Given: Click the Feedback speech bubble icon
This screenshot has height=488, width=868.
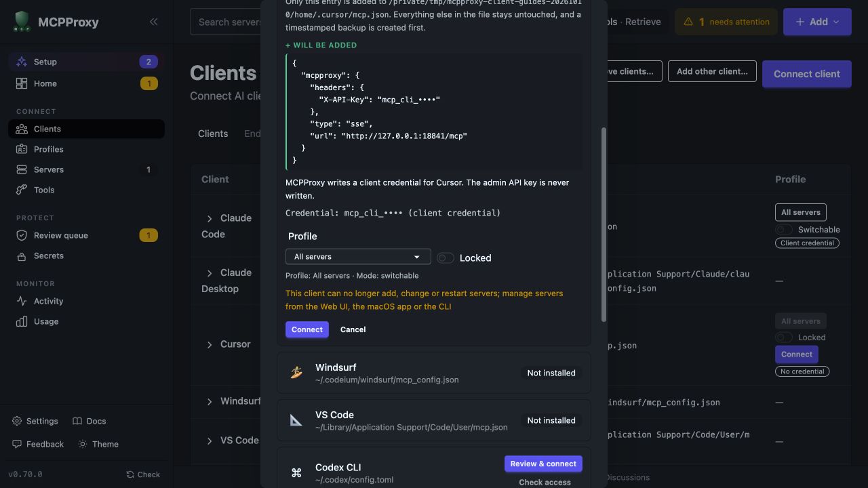Looking at the screenshot, I should click(17, 444).
